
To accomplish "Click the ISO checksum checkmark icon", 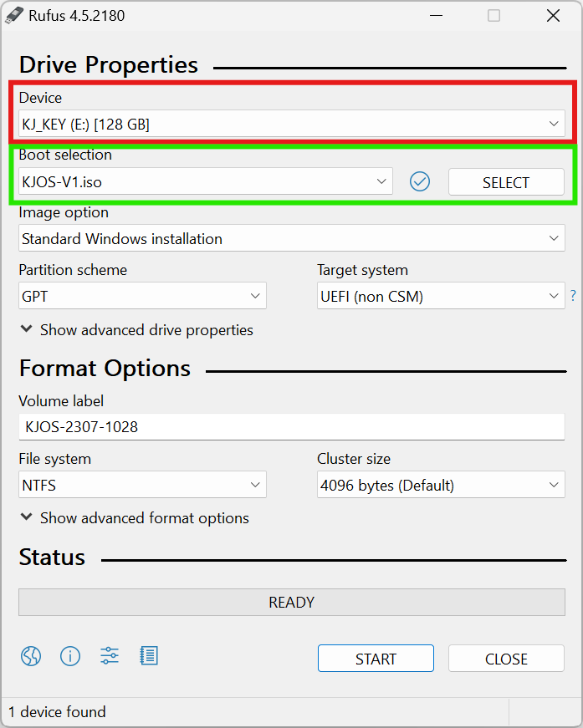I will click(x=420, y=181).
